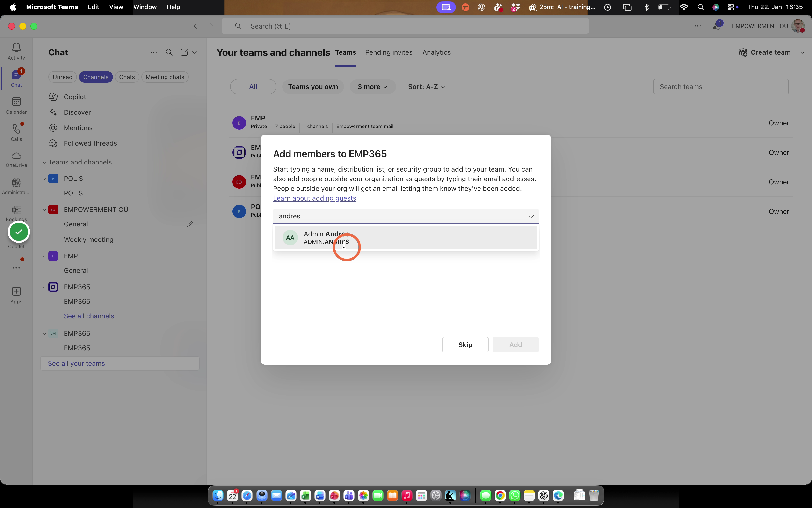Open new chat options chevron
Image resolution: width=812 pixels, height=508 pixels.
click(x=194, y=52)
